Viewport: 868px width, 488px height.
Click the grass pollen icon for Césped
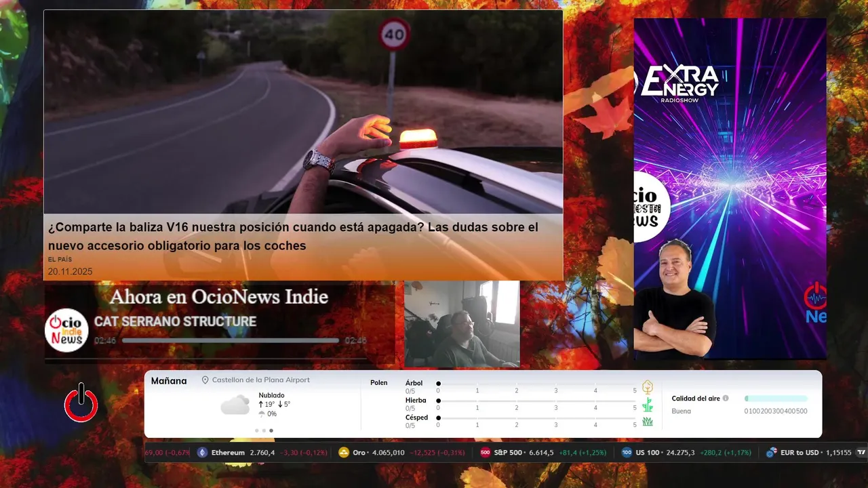click(648, 422)
